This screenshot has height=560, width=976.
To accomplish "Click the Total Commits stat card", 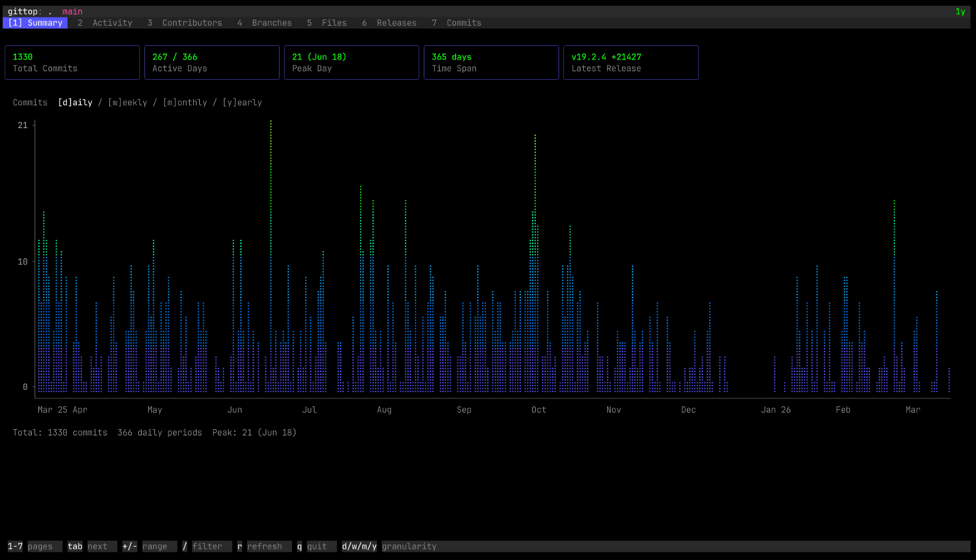I will click(x=72, y=62).
